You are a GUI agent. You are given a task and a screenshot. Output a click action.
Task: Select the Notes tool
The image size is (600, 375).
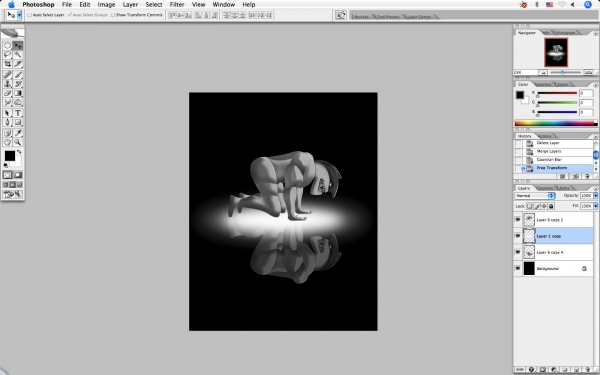coord(7,133)
